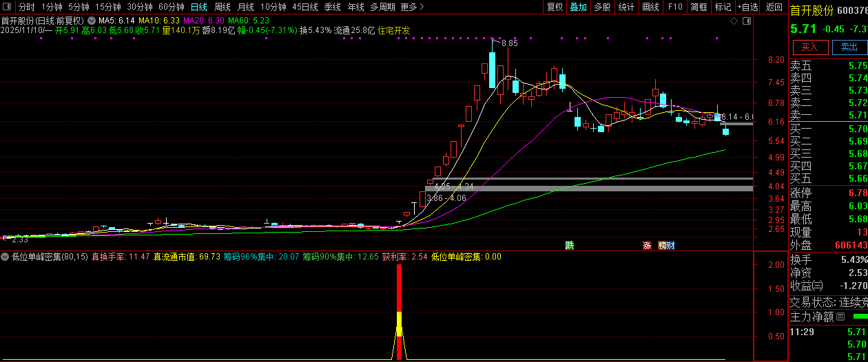Click the MA10: 6.33 indicator label
The image size is (868, 362).
(159, 21)
